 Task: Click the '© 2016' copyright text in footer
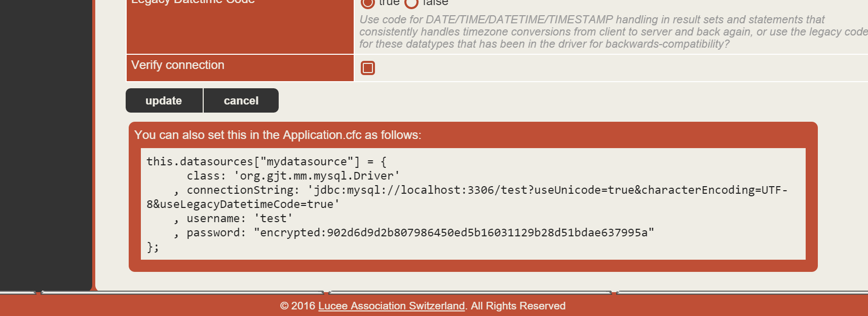[297, 306]
